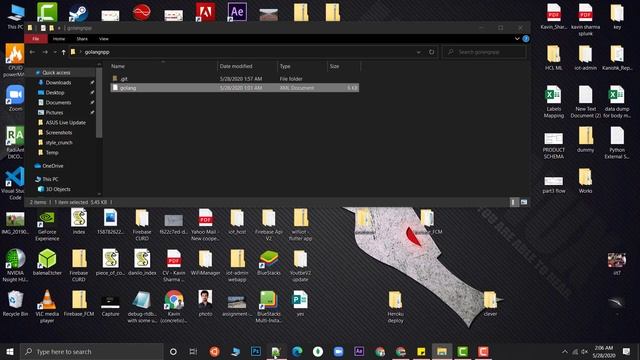Open Task View from taskbar
The image size is (640, 360).
193,351
